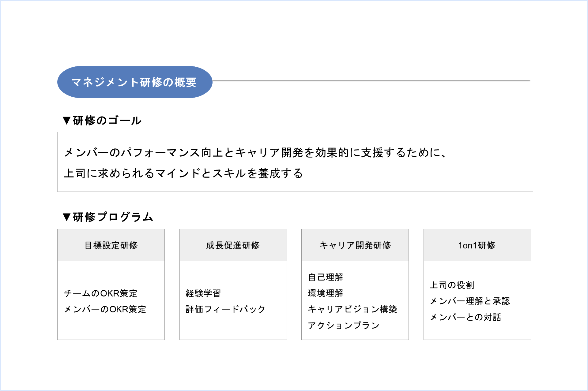The image size is (588, 391).
Task: Click the マネジメント研修の概要 title pill
Action: [134, 82]
